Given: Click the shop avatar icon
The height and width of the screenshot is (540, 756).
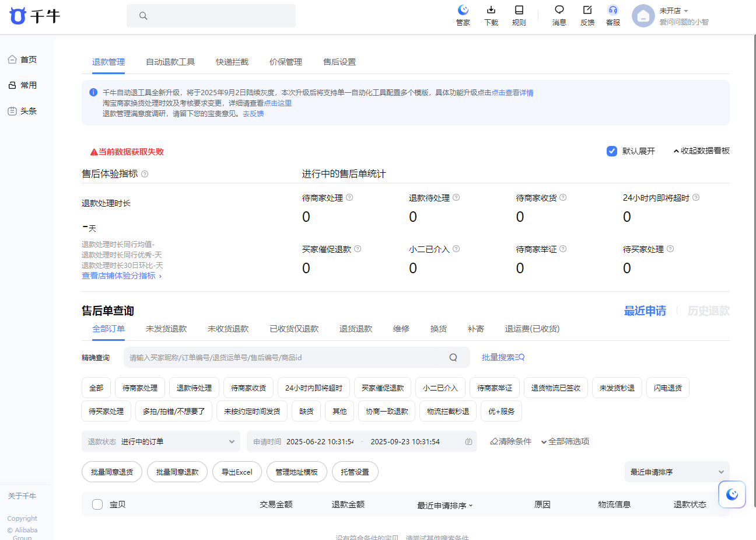Looking at the screenshot, I should 643,16.
